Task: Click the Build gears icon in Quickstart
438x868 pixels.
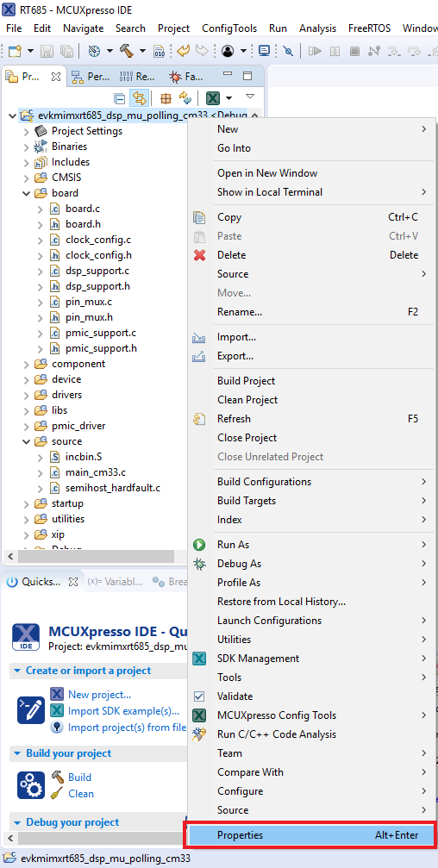Action: pyautogui.click(x=30, y=785)
